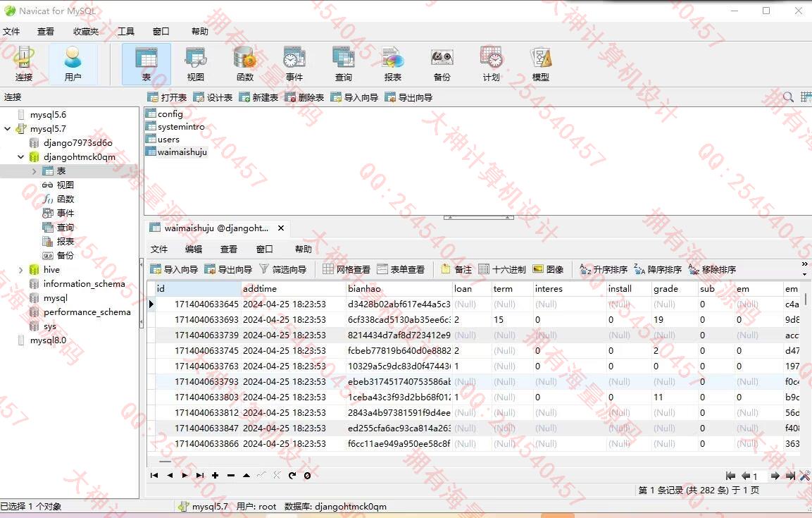Open the 工具 (Tools) menu

pos(126,32)
